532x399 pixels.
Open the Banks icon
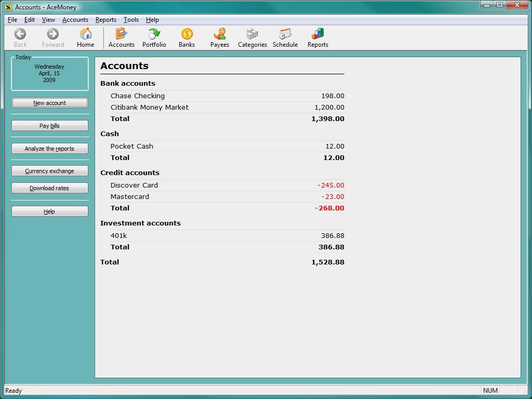tap(187, 37)
